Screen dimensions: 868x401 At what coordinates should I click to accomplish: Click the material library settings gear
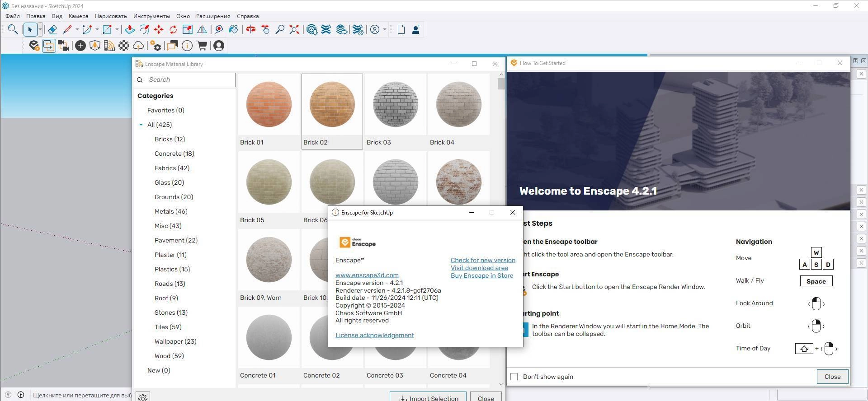143,397
